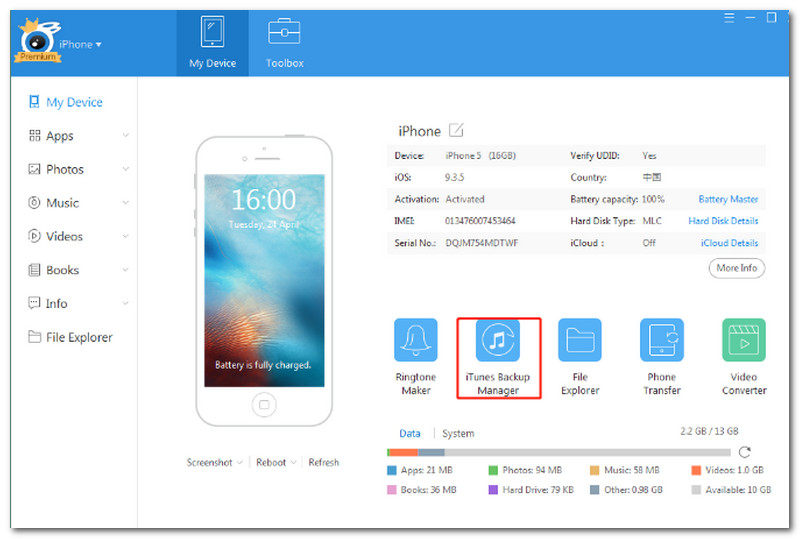The height and width of the screenshot is (539, 800).
Task: Click the iTools Premium logo
Action: [38, 41]
